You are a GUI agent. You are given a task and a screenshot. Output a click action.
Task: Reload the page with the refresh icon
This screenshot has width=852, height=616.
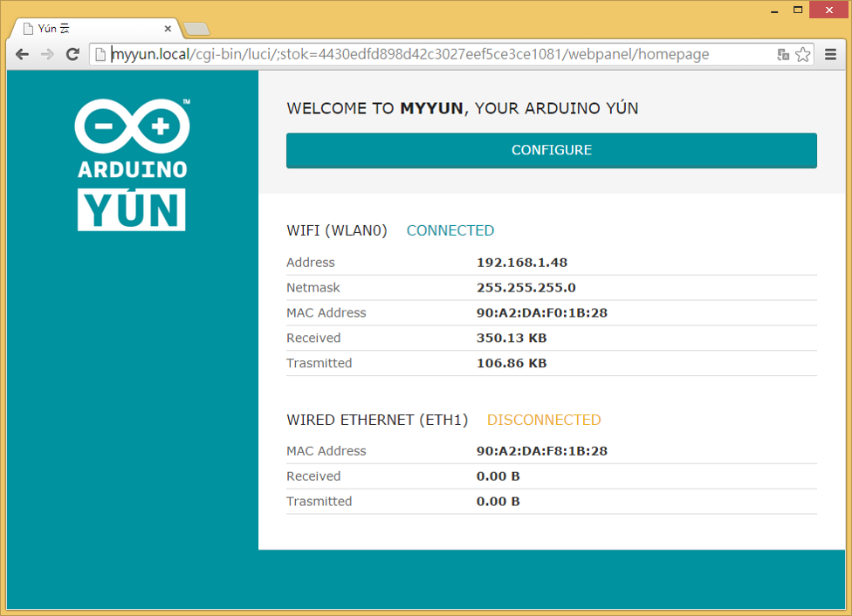click(72, 54)
